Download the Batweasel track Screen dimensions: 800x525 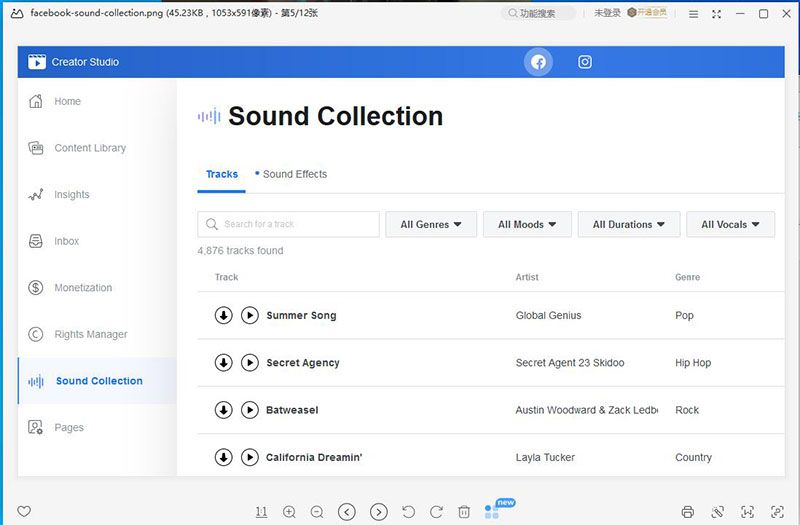pos(223,410)
